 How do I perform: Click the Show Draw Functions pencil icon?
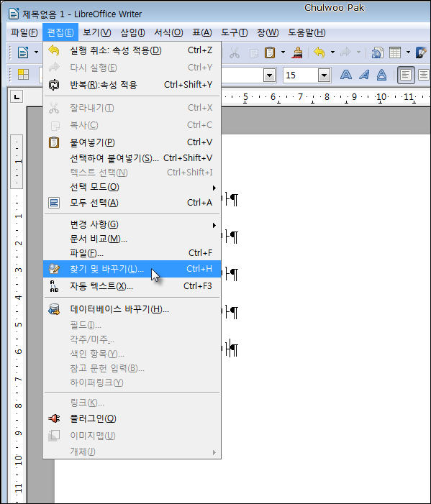point(421,52)
